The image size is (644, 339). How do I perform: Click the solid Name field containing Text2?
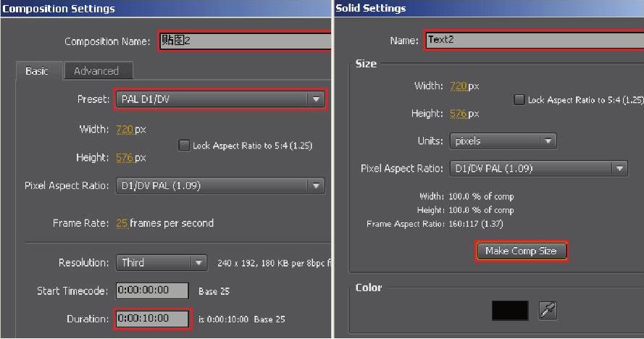(x=534, y=40)
